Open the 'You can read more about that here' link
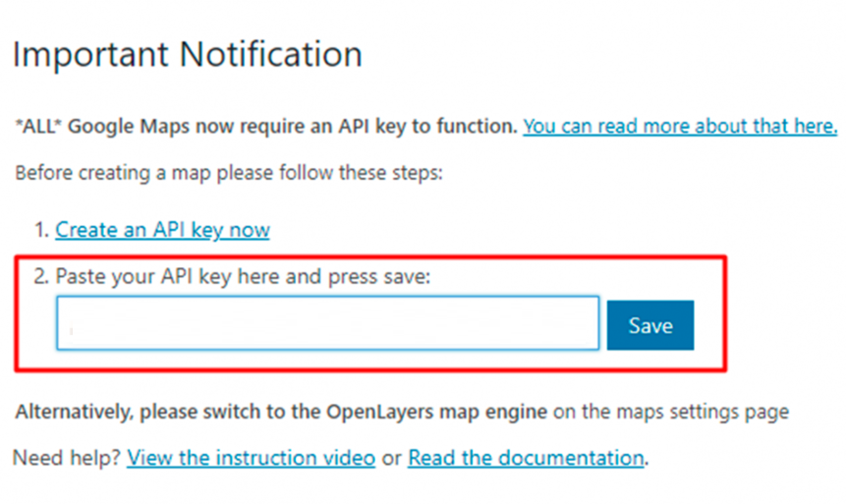This screenshot has width=846, height=504. pos(680,127)
